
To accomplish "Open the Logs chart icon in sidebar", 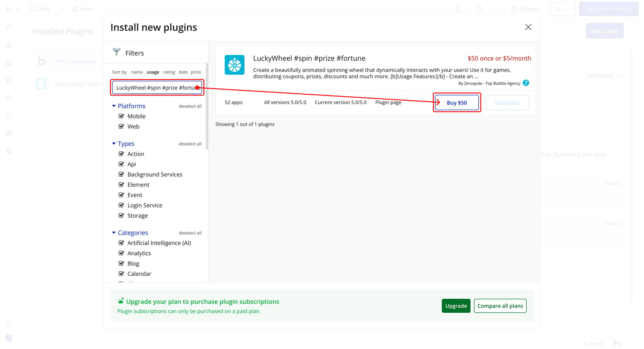I will coord(9,150).
